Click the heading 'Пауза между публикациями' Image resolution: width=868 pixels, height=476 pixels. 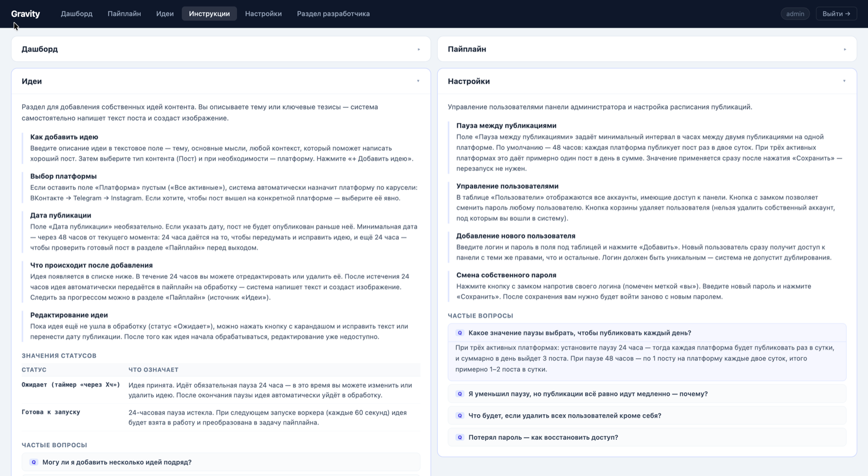point(506,125)
